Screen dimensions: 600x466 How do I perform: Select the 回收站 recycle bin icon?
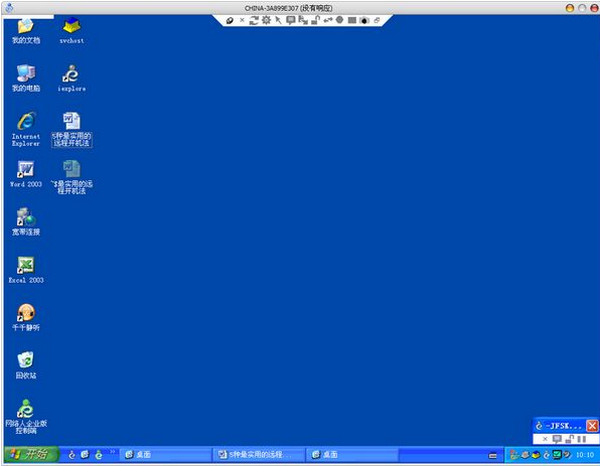coord(26,365)
